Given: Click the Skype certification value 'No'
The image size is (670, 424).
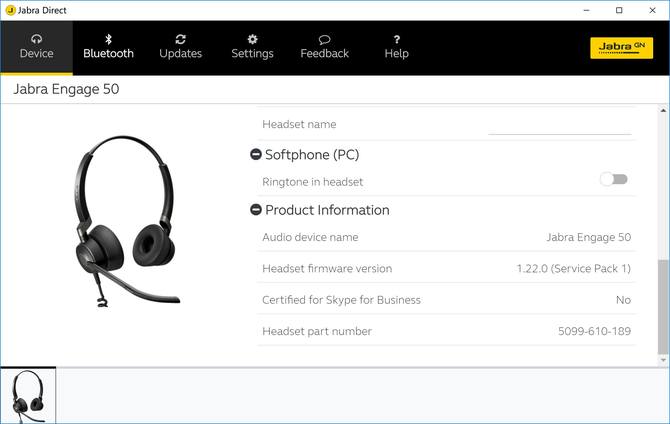Looking at the screenshot, I should click(623, 300).
